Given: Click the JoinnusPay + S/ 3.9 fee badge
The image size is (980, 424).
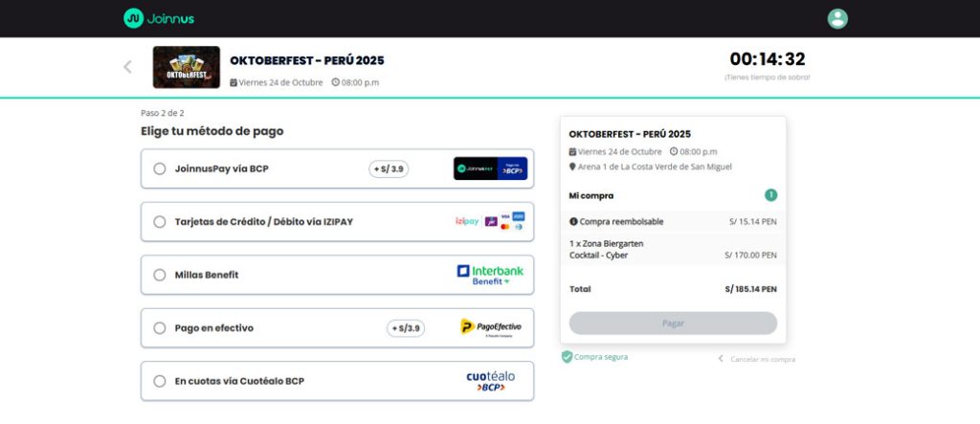Looking at the screenshot, I should pos(389,168).
